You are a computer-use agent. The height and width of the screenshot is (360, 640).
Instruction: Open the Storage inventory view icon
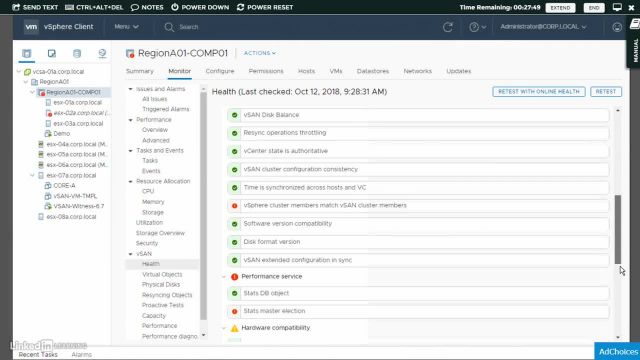(77, 53)
